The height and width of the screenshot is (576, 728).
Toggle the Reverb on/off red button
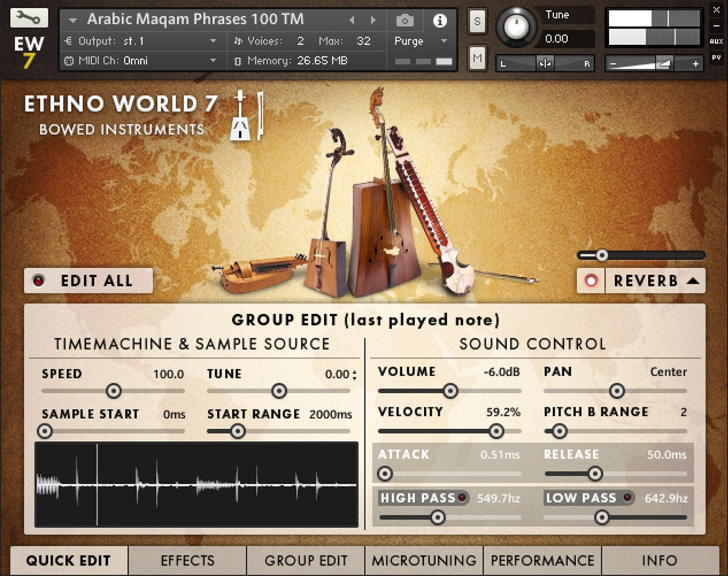coord(591,281)
